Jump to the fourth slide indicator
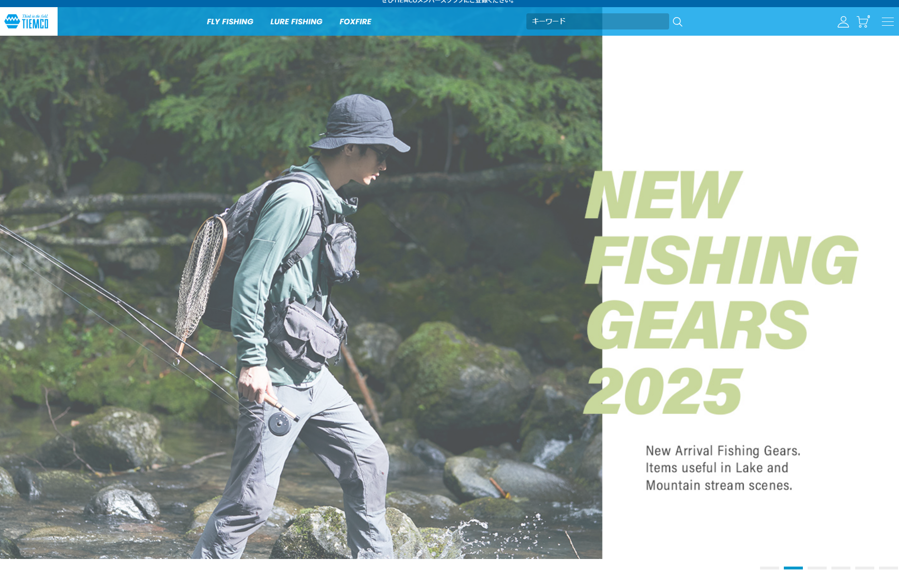 pos(840,568)
